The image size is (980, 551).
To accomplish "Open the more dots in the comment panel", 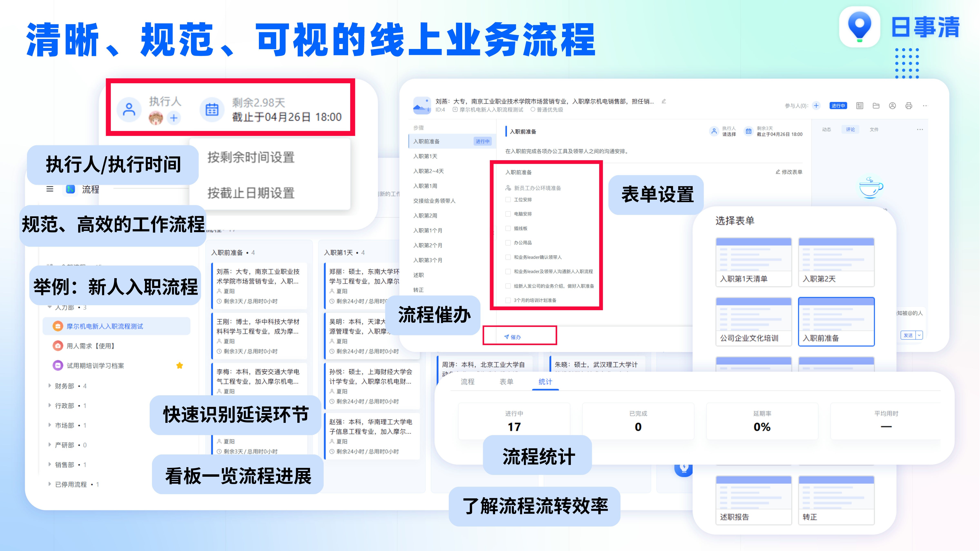I will [920, 130].
